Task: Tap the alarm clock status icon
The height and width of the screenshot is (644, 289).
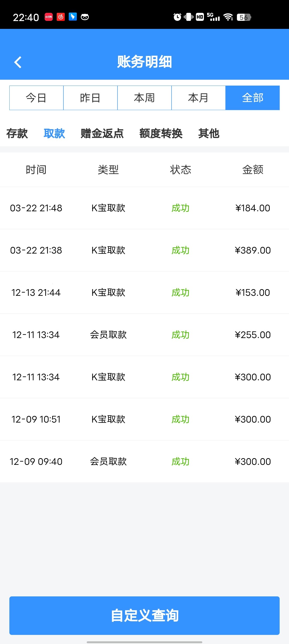Action: pos(177,17)
